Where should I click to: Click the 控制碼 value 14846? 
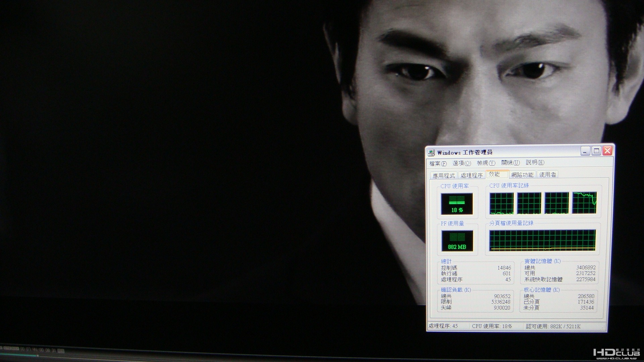tap(504, 268)
